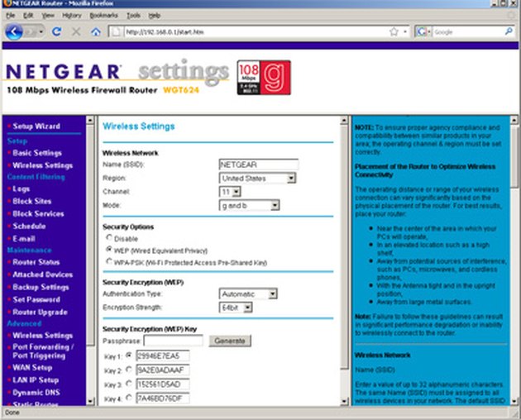The width and height of the screenshot is (521, 420).
Task: Click the Reload page icon
Action: (56, 31)
